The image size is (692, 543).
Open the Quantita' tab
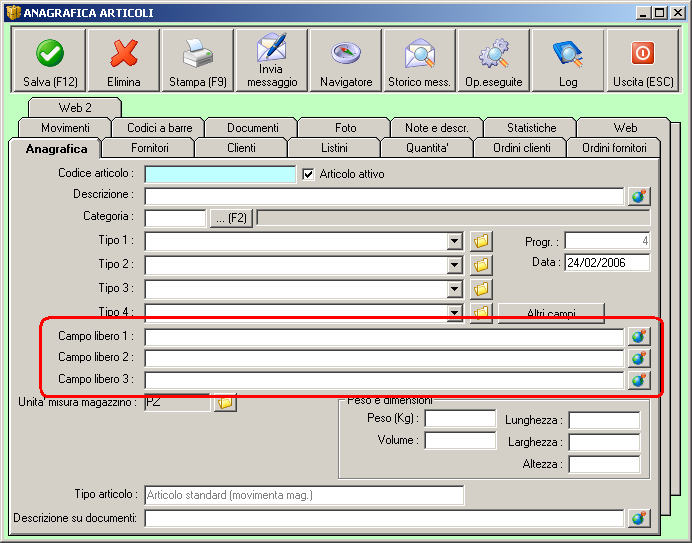427,148
